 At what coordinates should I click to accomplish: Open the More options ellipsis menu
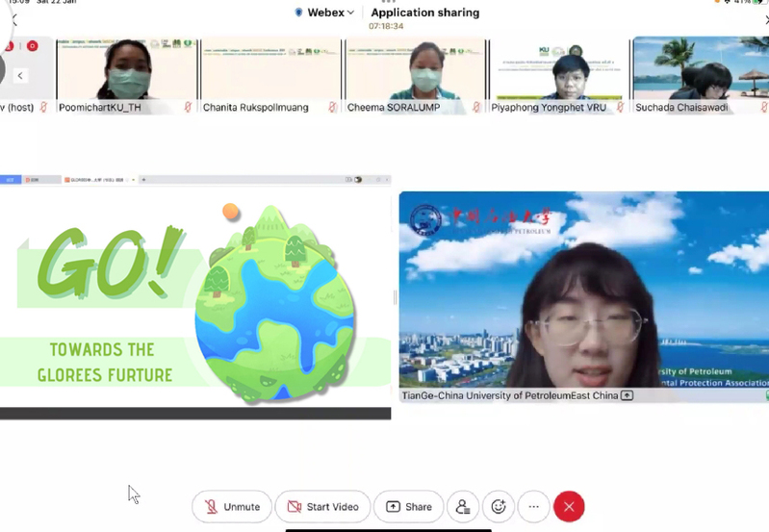click(x=533, y=507)
